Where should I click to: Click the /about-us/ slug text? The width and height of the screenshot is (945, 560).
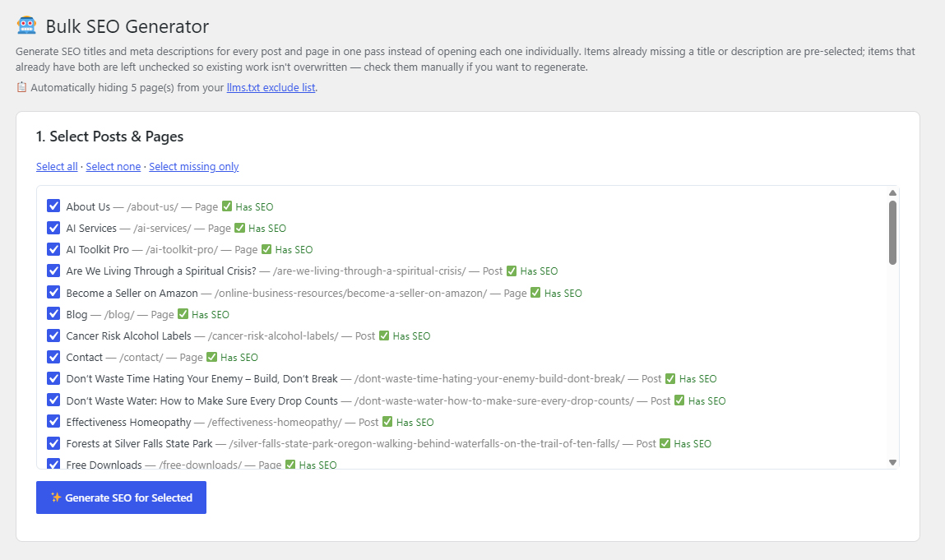(x=152, y=206)
